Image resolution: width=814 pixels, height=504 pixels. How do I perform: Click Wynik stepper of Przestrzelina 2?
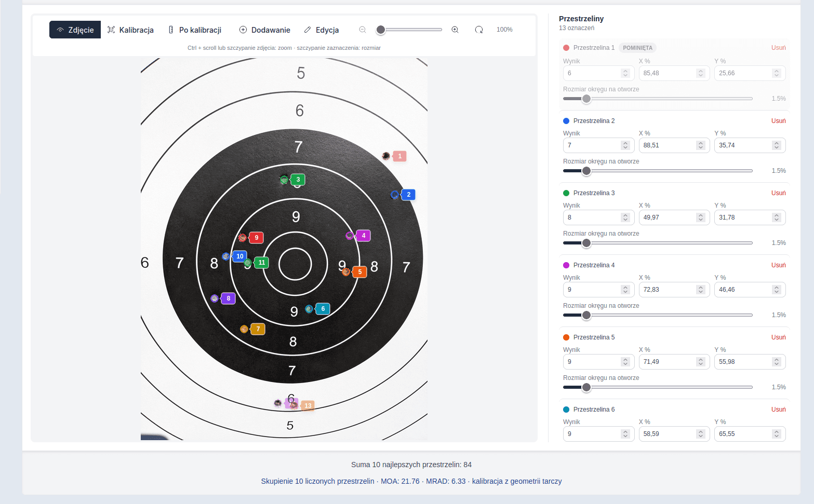625,145
